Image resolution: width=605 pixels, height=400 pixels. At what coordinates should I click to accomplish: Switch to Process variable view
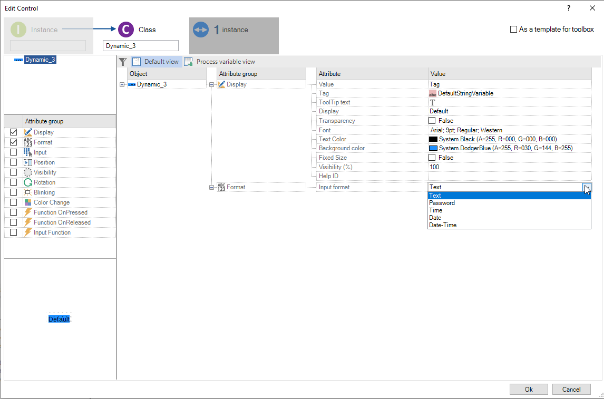220,62
